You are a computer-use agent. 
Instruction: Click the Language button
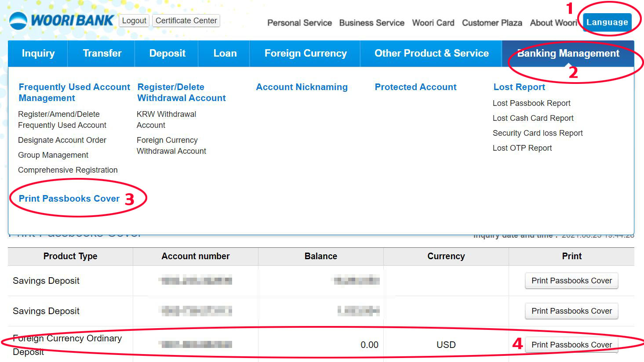[607, 22]
